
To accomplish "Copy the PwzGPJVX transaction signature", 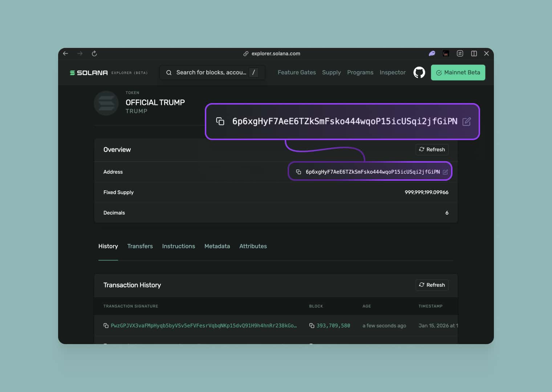I will [106, 326].
